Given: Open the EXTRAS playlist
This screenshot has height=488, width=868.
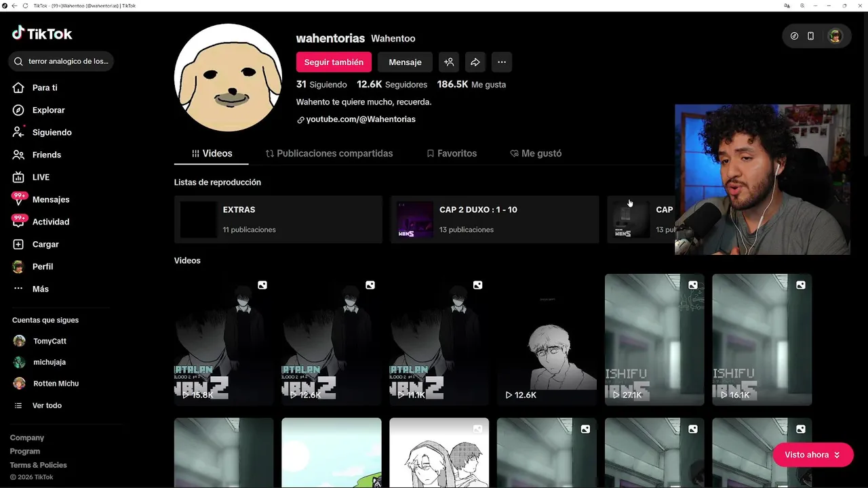Looking at the screenshot, I should point(278,220).
